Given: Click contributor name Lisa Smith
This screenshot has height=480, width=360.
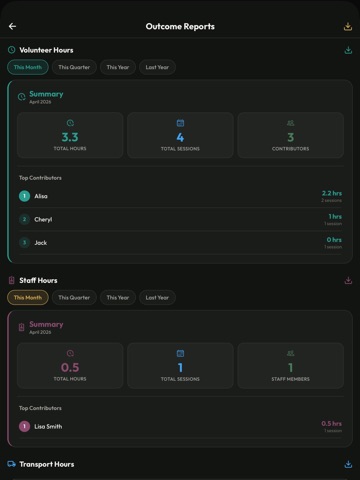Looking at the screenshot, I should [x=48, y=427].
